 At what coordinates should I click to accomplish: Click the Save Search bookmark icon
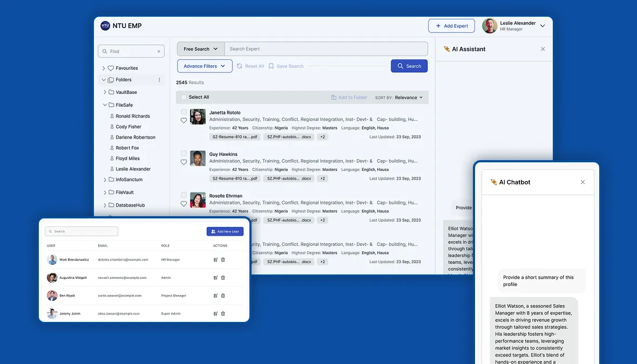(x=271, y=66)
